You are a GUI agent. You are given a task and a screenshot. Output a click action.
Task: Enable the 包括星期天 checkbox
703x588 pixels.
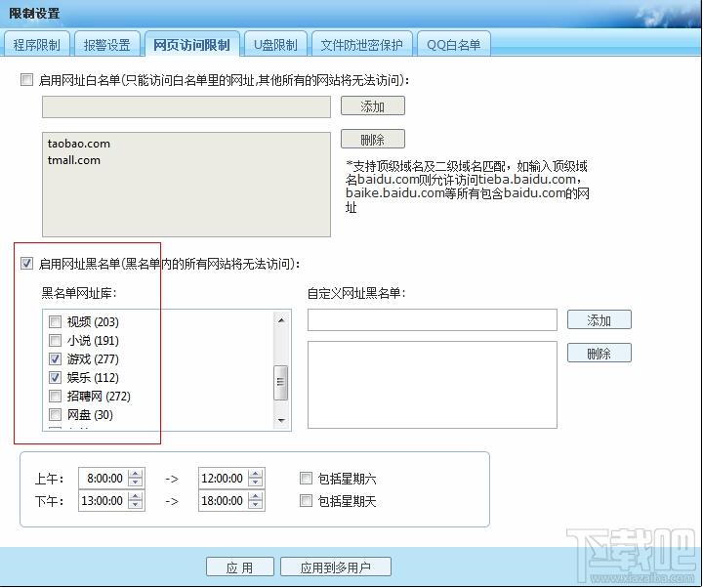(x=306, y=500)
